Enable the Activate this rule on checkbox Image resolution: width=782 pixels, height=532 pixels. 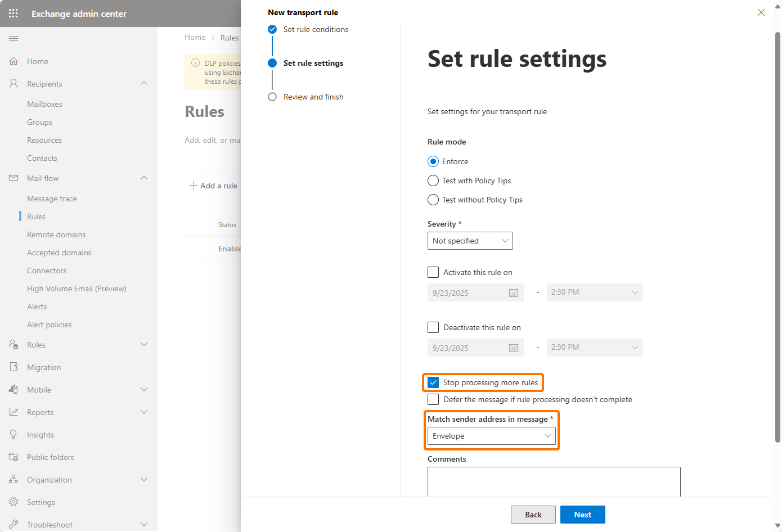tap(433, 272)
